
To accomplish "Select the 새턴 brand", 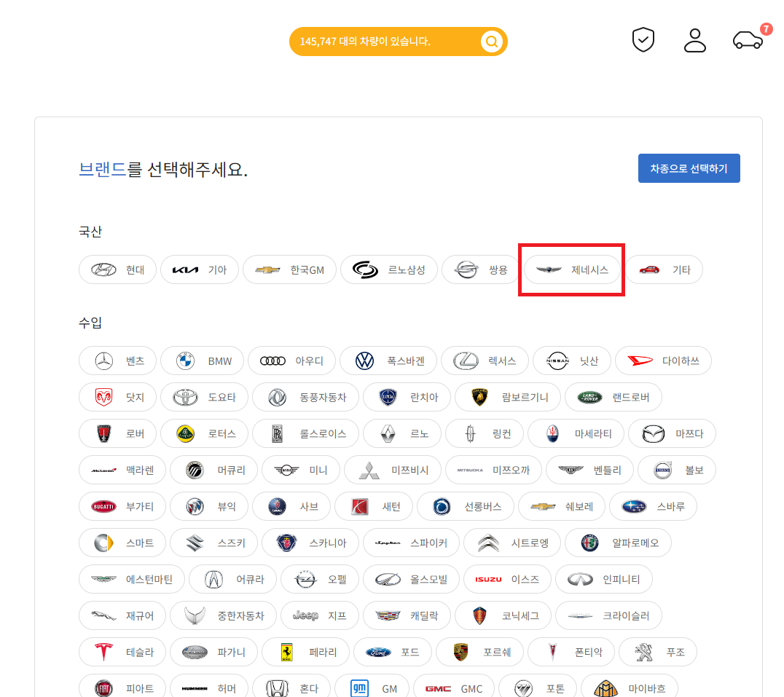I will [374, 507].
